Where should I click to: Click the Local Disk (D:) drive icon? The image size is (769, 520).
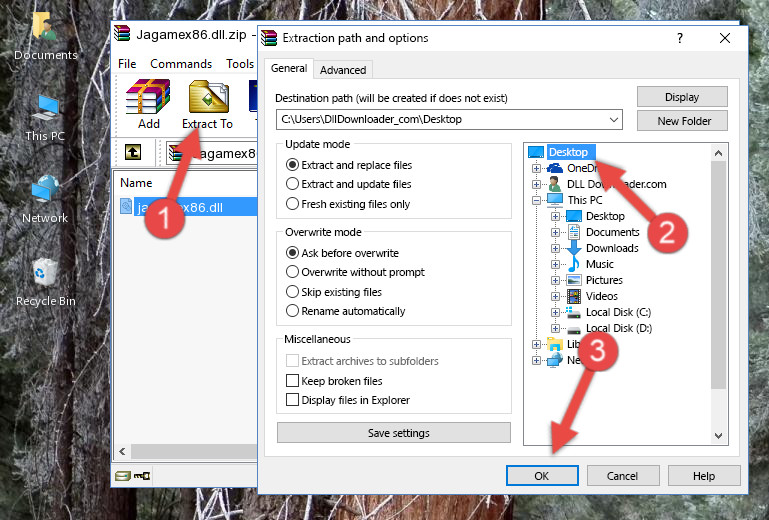tap(573, 329)
